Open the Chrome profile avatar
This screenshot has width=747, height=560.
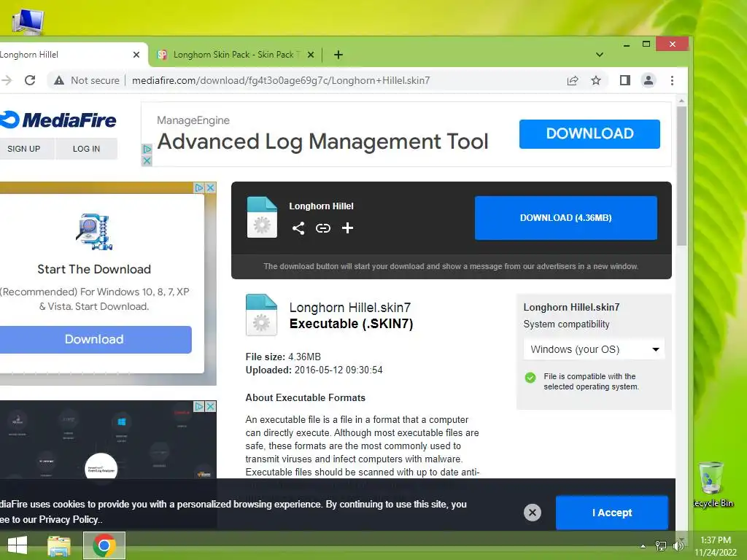649,80
